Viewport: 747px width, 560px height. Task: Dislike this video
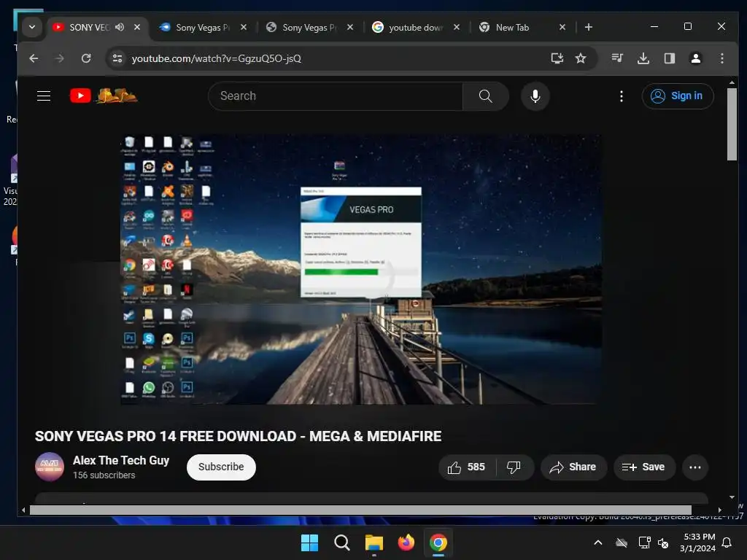click(x=514, y=467)
